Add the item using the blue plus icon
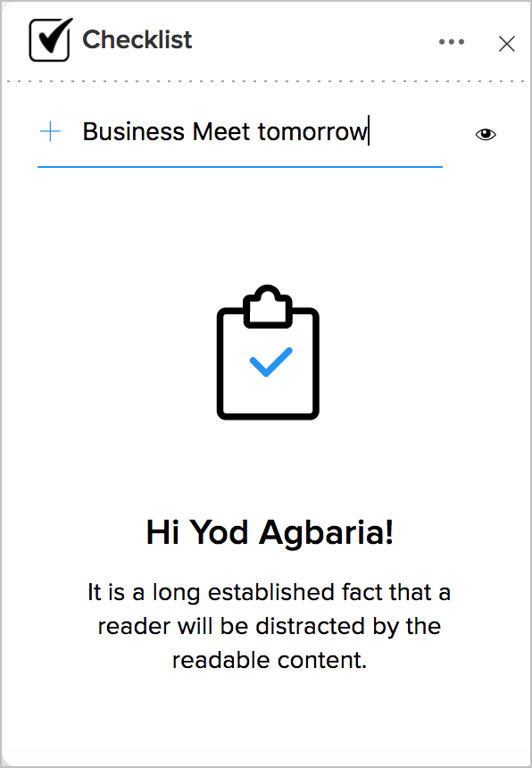Viewport: 532px width, 768px height. (x=50, y=132)
